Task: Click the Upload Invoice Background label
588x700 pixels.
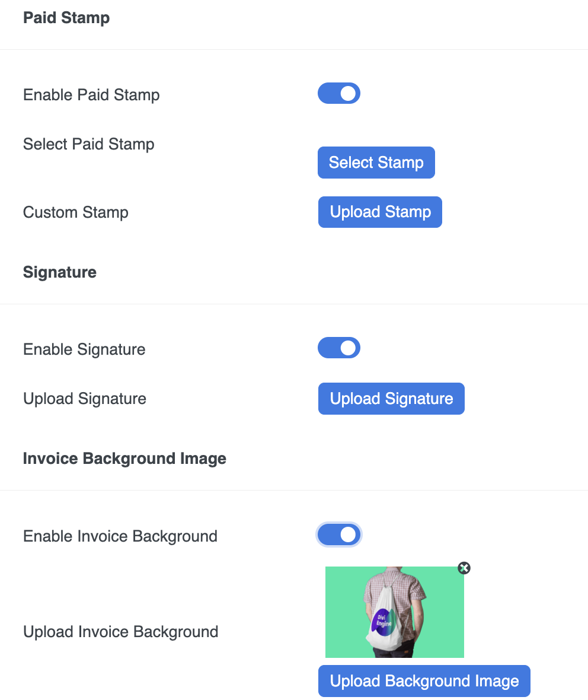Action: click(x=121, y=632)
